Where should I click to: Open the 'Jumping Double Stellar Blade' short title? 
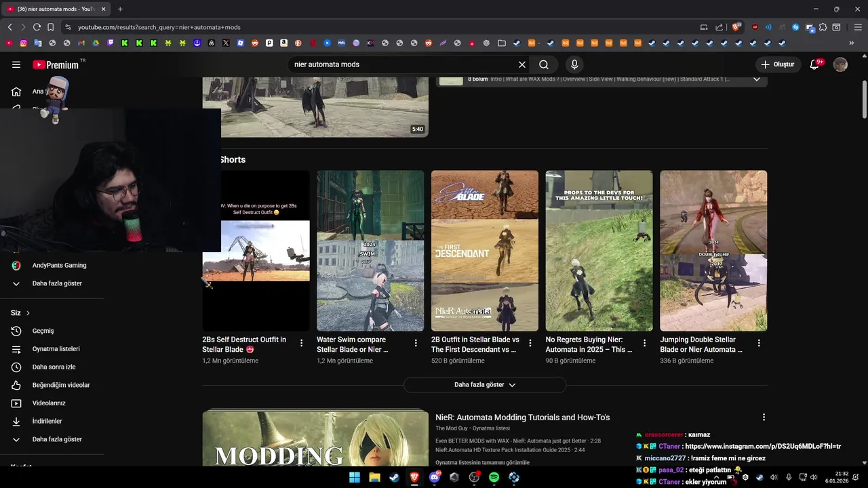tap(701, 344)
